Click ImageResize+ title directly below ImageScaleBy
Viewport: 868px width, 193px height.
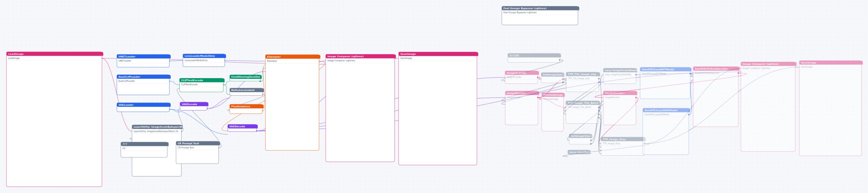521,93
